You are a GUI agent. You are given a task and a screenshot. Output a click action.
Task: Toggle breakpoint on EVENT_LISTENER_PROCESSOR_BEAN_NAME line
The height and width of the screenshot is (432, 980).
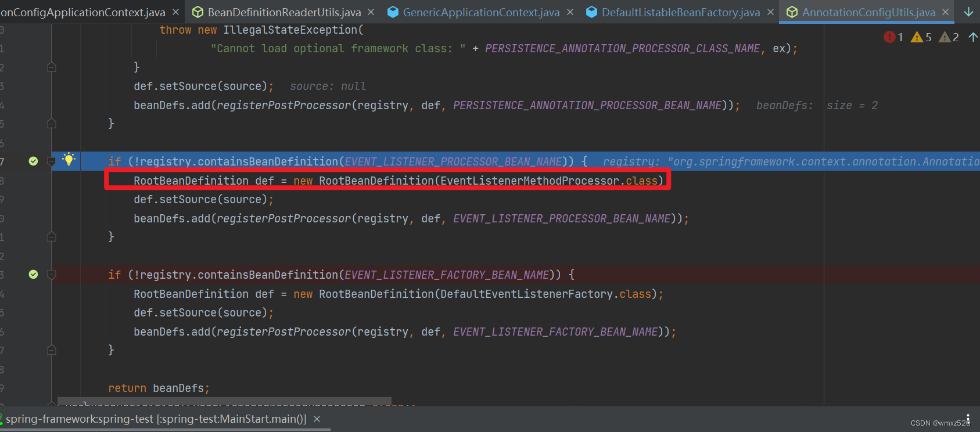33,161
